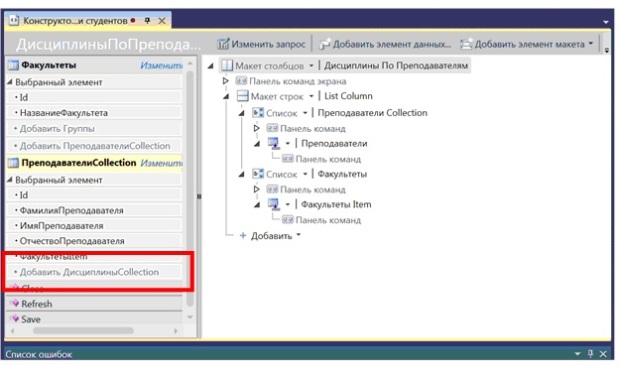Click the Добавить элемент макета icon
Image resolution: width=620 pixels, height=379 pixels.
coord(466,44)
